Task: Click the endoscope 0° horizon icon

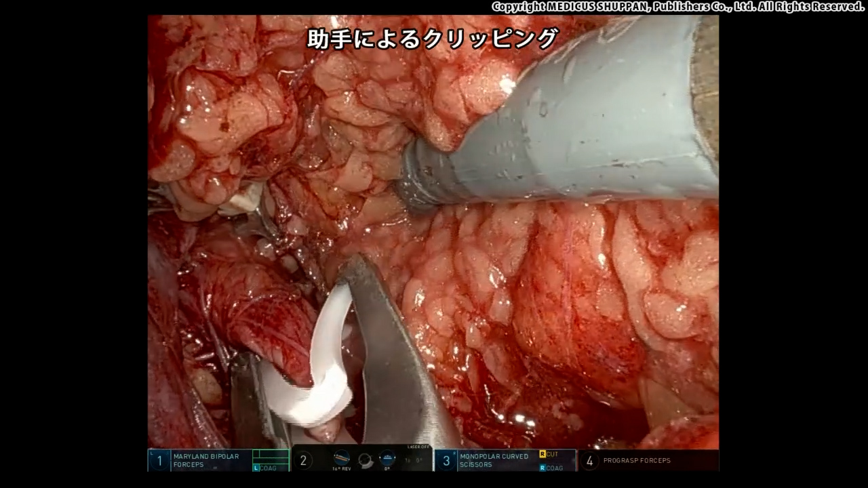Action: [x=387, y=459]
